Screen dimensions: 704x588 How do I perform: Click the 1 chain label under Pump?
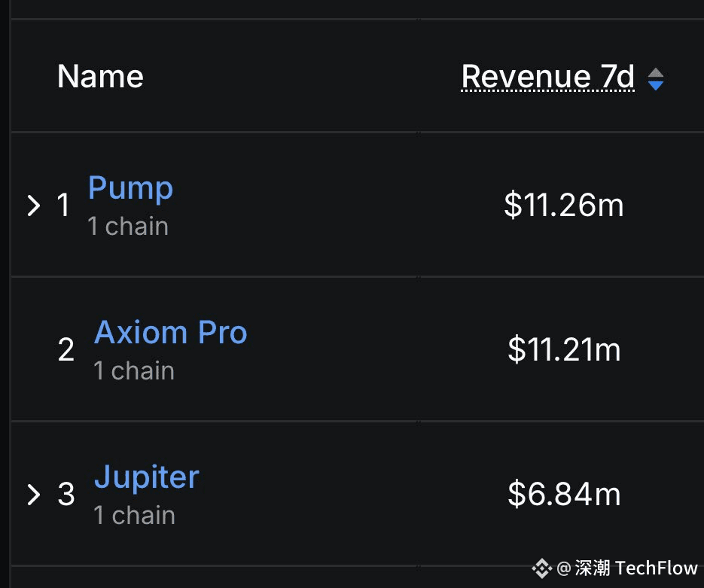[128, 226]
